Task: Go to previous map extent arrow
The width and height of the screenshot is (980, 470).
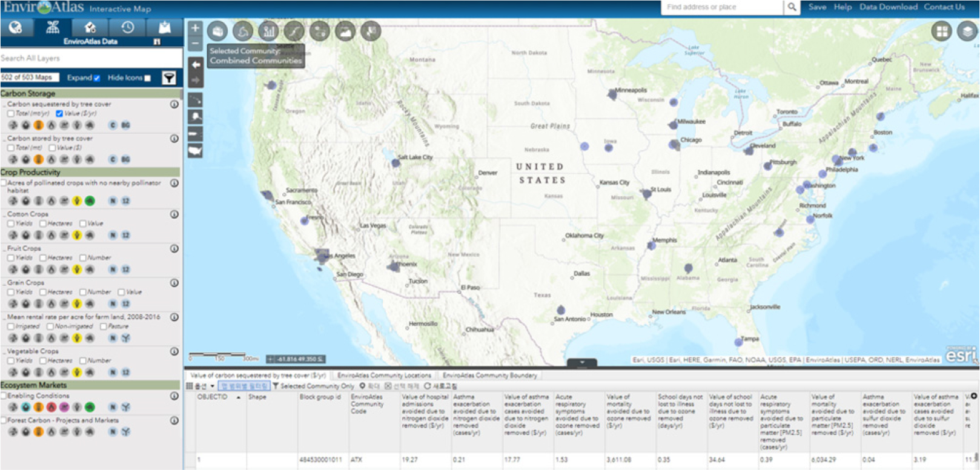Action: pyautogui.click(x=195, y=64)
